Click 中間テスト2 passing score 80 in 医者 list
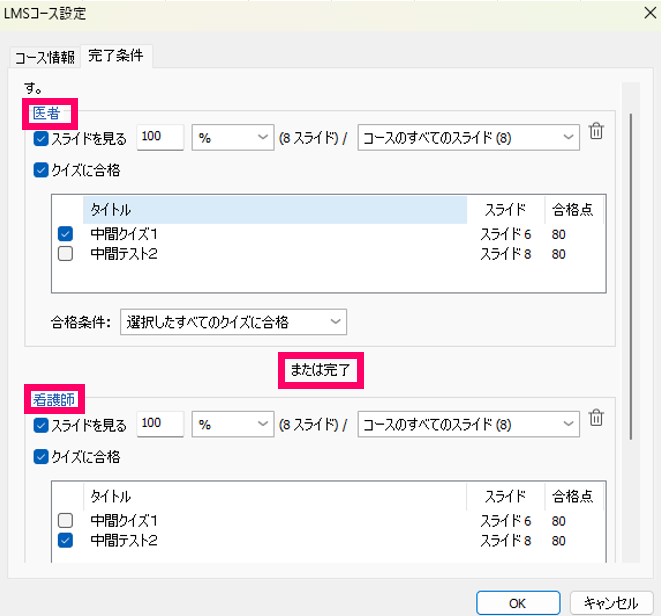The width and height of the screenshot is (661, 616). tap(559, 254)
